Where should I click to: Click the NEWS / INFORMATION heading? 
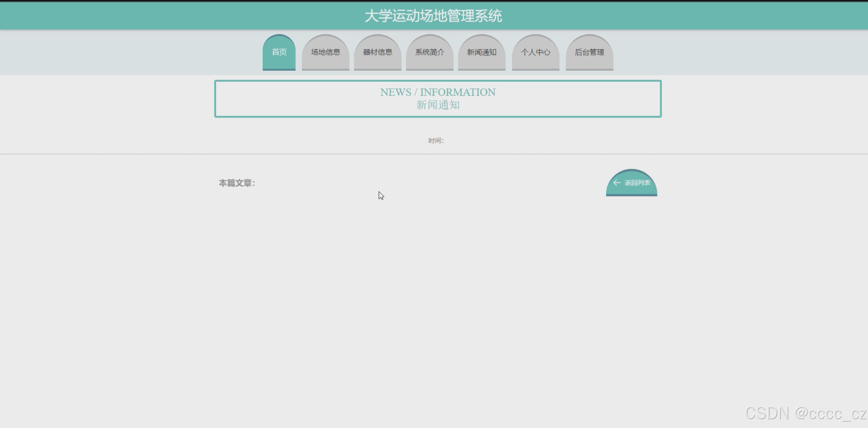pos(438,92)
